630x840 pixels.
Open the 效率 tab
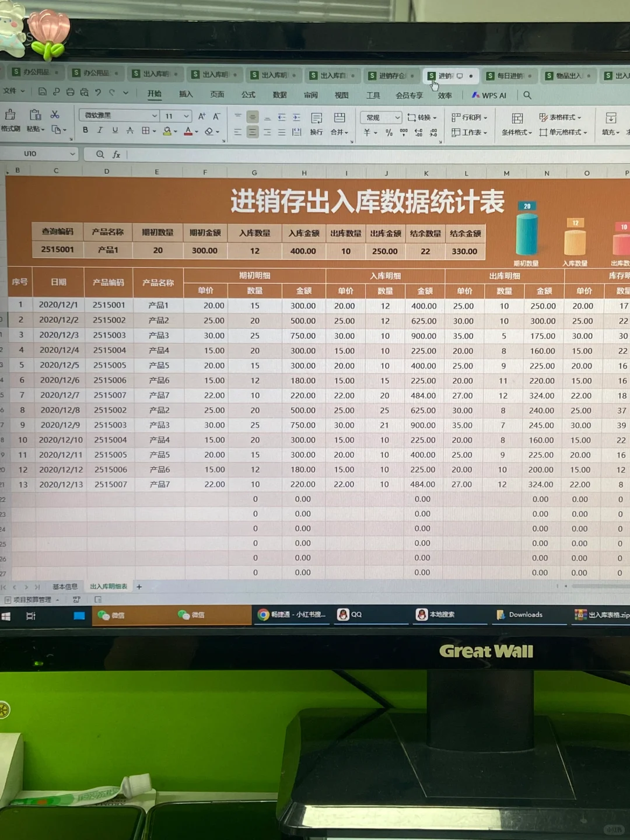[x=444, y=95]
